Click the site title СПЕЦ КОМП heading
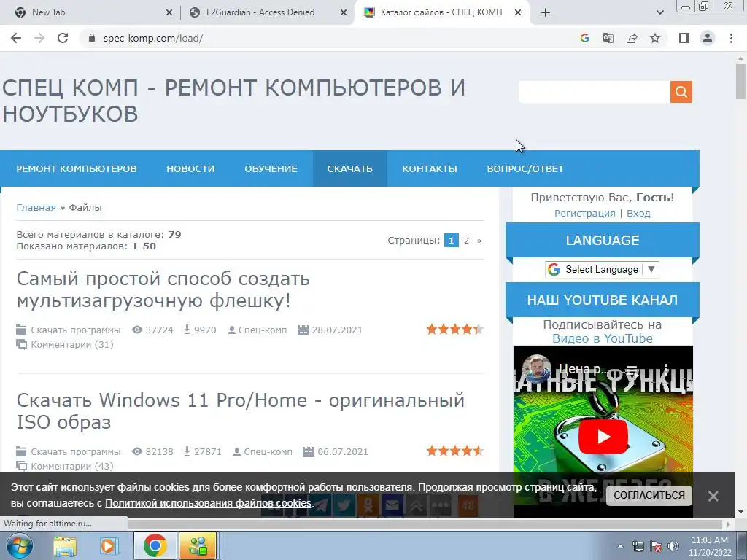747x560 pixels. click(233, 101)
